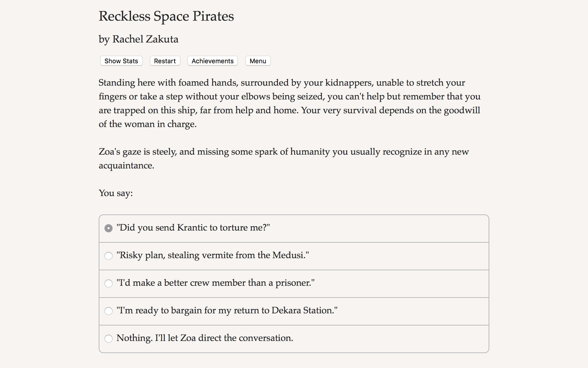Click the Show Stats button label
This screenshot has width=588, height=368.
[121, 61]
